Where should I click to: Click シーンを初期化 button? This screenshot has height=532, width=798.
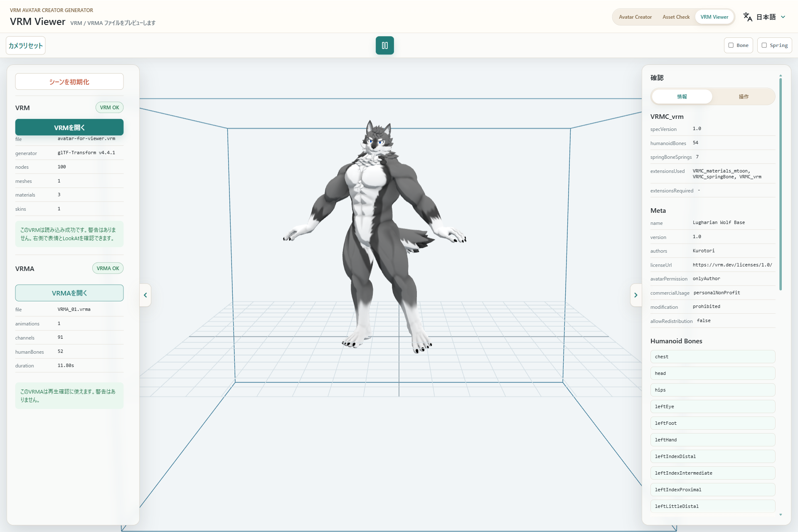[69, 82]
